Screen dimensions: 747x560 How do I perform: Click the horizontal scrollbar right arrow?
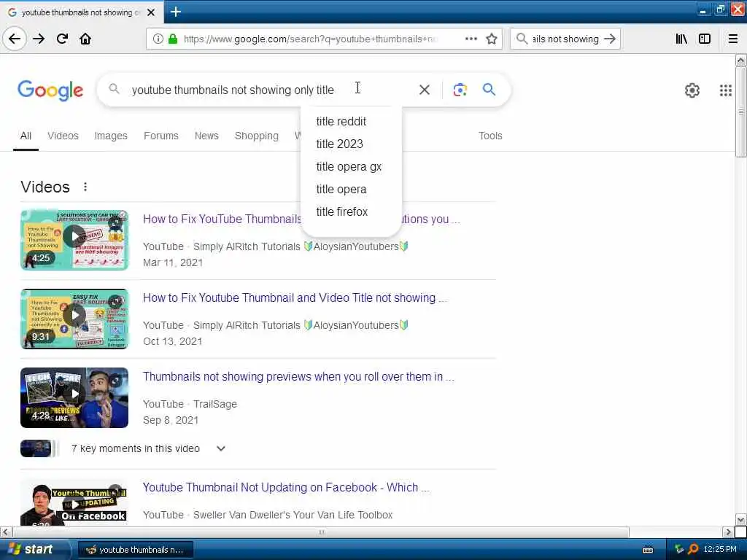728,532
